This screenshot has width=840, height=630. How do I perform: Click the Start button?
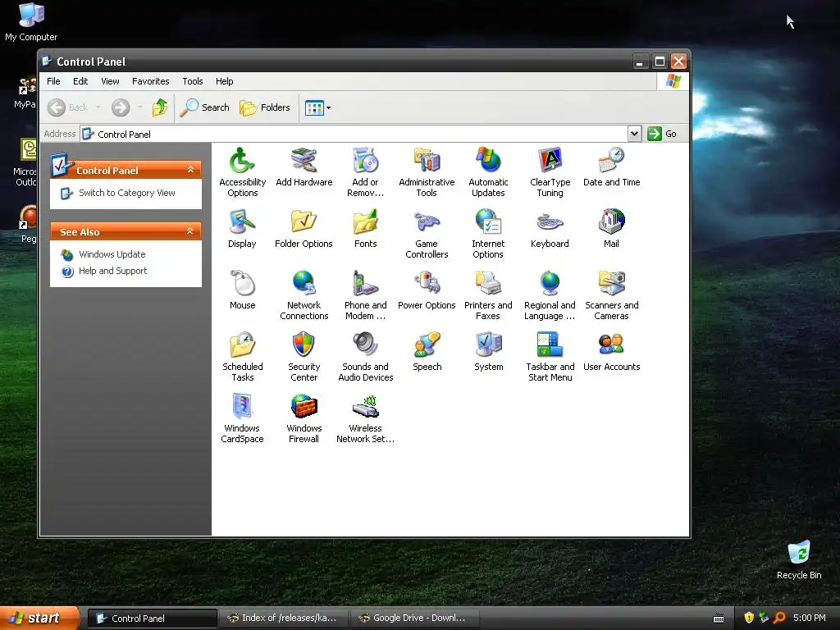[x=39, y=618]
